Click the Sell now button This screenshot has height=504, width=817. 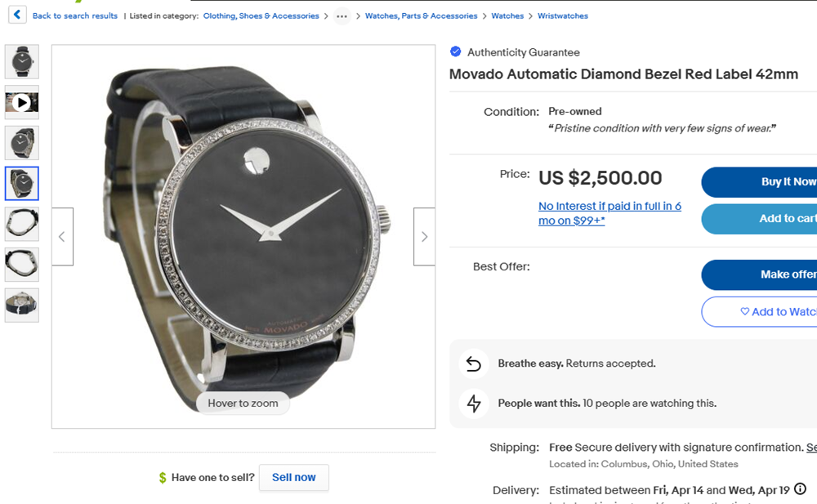(x=293, y=478)
